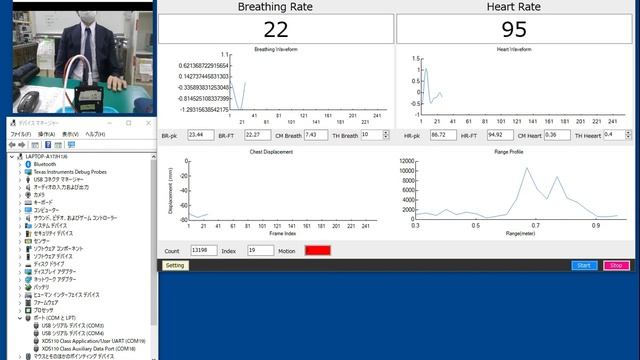640x360 pixels.
Task: Expand the サウンド、ビデオ、およびゲーム コントローラー node
Action: [20, 218]
